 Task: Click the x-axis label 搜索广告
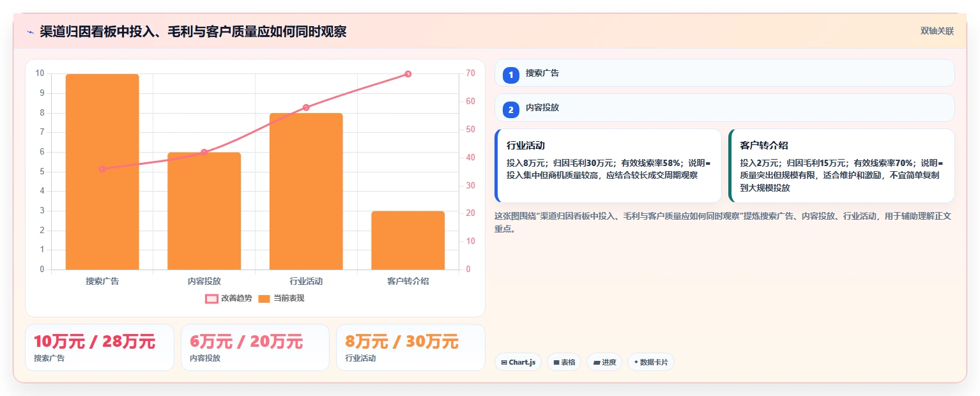[102, 281]
